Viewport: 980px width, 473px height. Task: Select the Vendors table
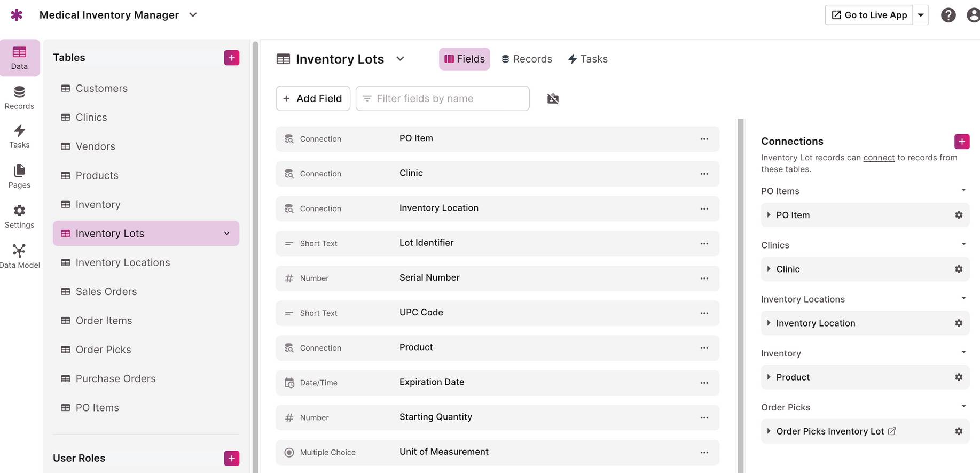pyautogui.click(x=146, y=146)
